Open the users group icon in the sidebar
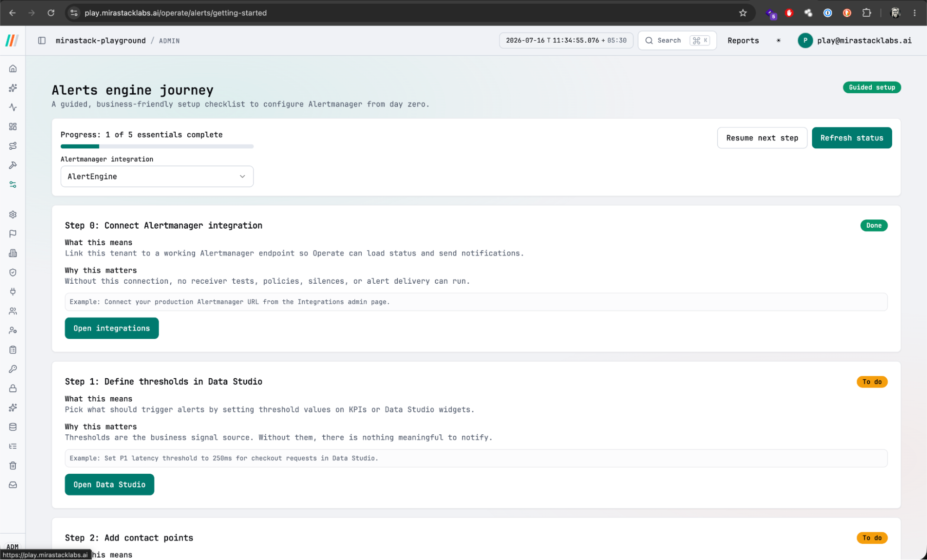This screenshot has height=560, width=927. click(13, 311)
